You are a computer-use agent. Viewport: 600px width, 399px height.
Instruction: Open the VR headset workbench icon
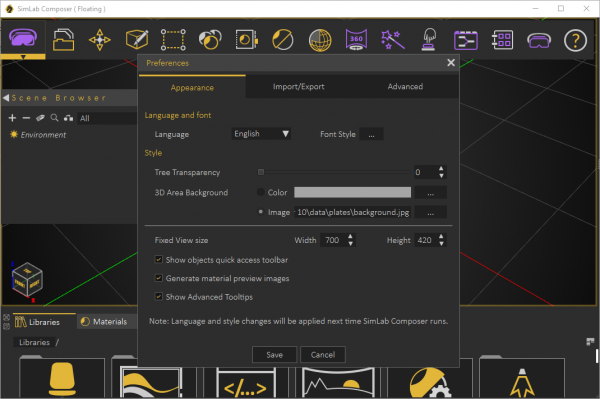[x=23, y=38]
